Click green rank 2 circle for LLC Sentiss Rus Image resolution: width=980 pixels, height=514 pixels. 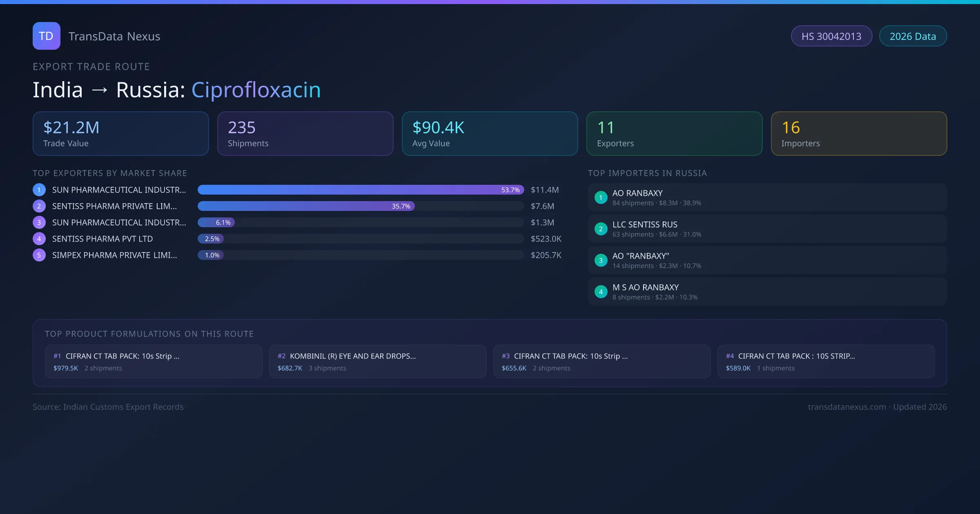601,229
